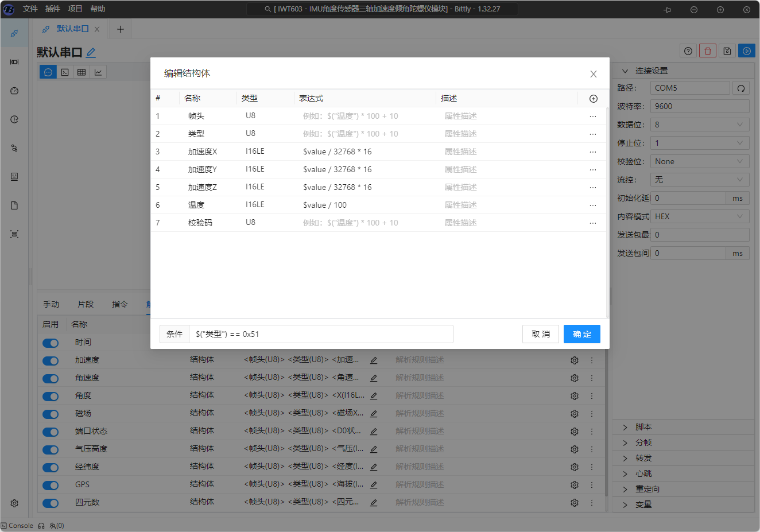The height and width of the screenshot is (532, 760).
Task: Toggle the GPS rule switch
Action: click(x=51, y=486)
